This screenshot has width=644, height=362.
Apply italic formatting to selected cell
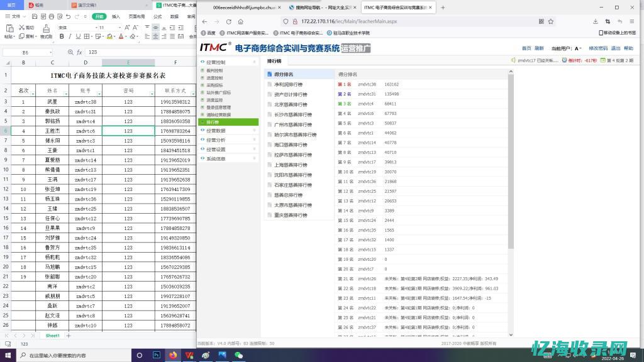point(70,36)
